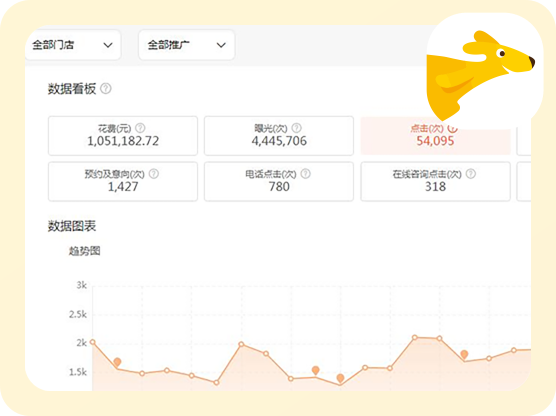This screenshot has height=416, width=556.
Task: Select the 预约及意向(次) 1,427 card
Action: point(123,181)
